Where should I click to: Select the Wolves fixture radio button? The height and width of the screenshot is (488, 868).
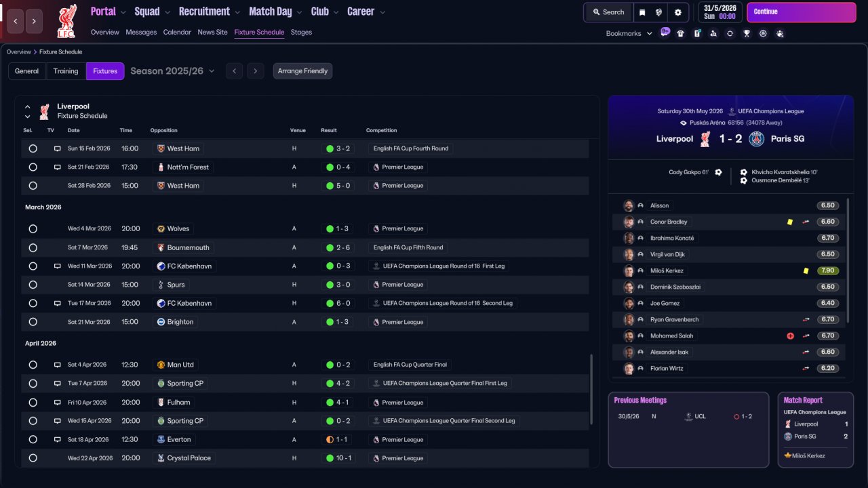(x=33, y=229)
